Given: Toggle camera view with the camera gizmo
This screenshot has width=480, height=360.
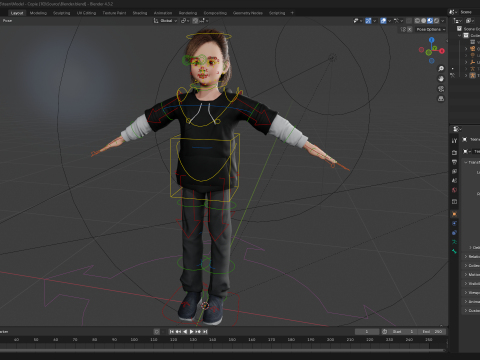Looking at the screenshot, I should (x=441, y=89).
